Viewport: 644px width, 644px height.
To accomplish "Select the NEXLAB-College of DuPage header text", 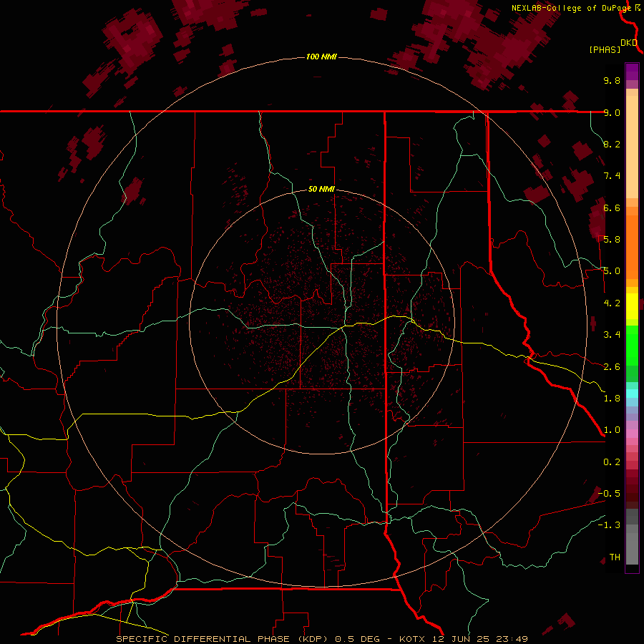I will [571, 8].
